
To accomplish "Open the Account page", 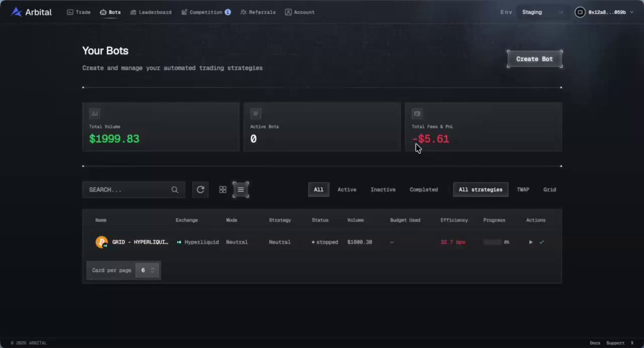I will (299, 12).
